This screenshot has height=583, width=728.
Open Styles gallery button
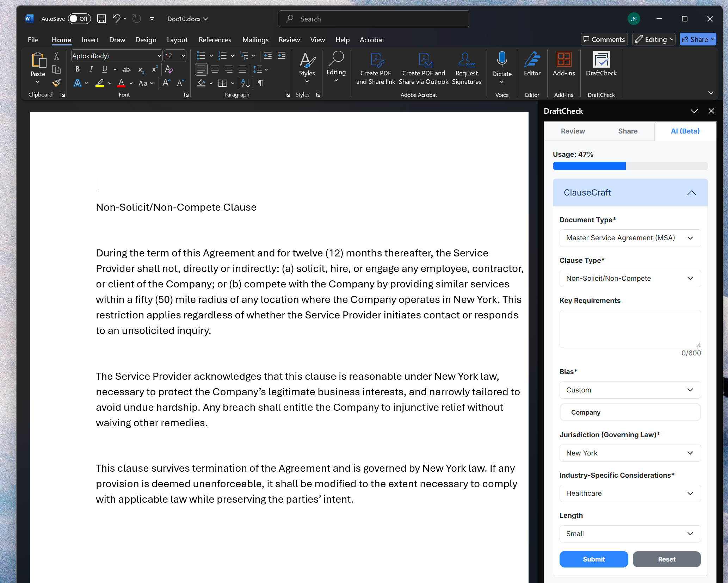tap(307, 68)
